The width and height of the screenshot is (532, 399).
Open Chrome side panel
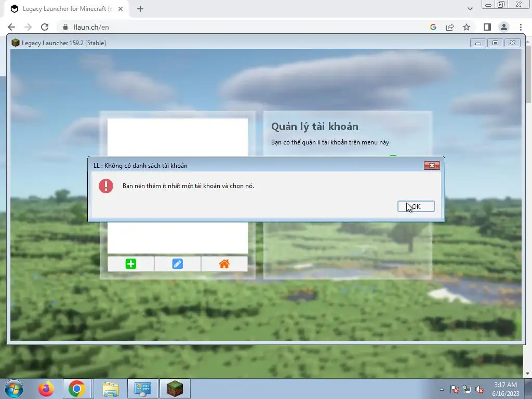pos(487,27)
